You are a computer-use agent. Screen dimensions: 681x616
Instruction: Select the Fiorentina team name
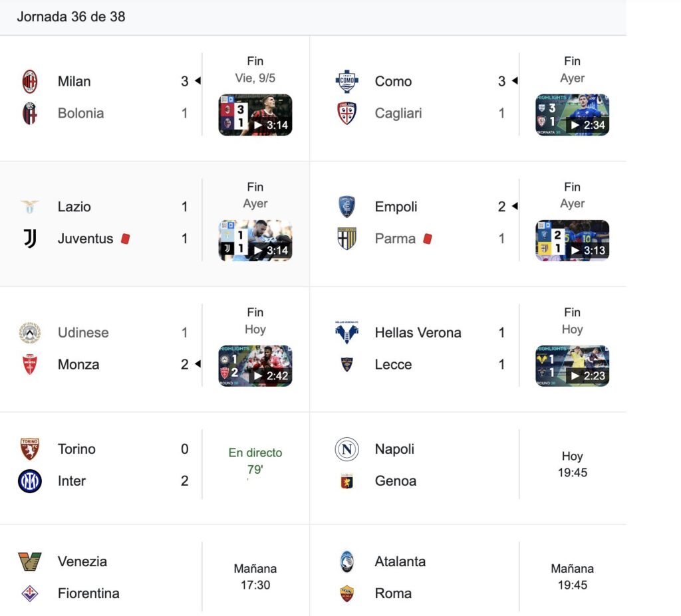[88, 593]
